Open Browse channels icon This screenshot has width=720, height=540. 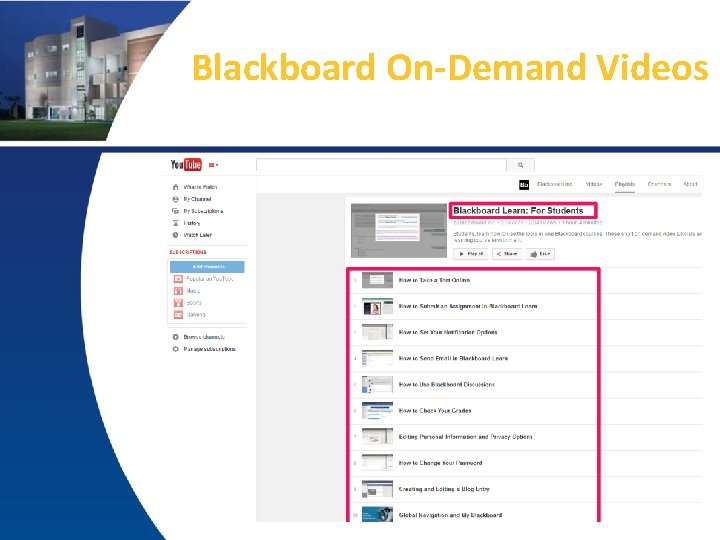click(175, 337)
